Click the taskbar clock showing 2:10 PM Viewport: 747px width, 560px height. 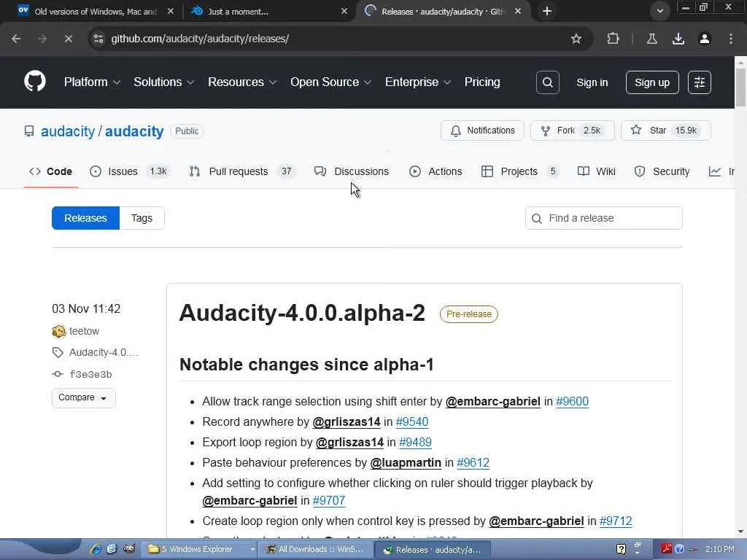click(x=720, y=550)
